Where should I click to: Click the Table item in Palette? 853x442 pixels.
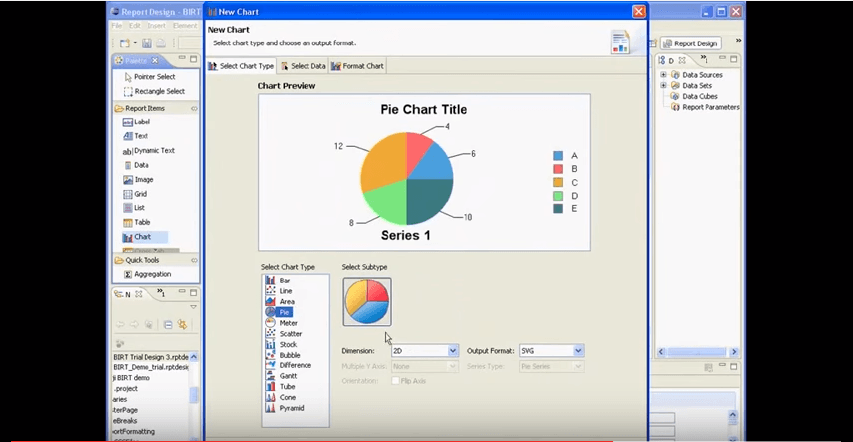click(x=142, y=222)
